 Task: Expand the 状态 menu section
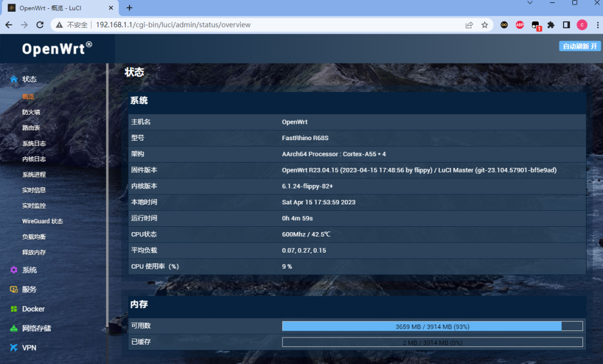(29, 80)
